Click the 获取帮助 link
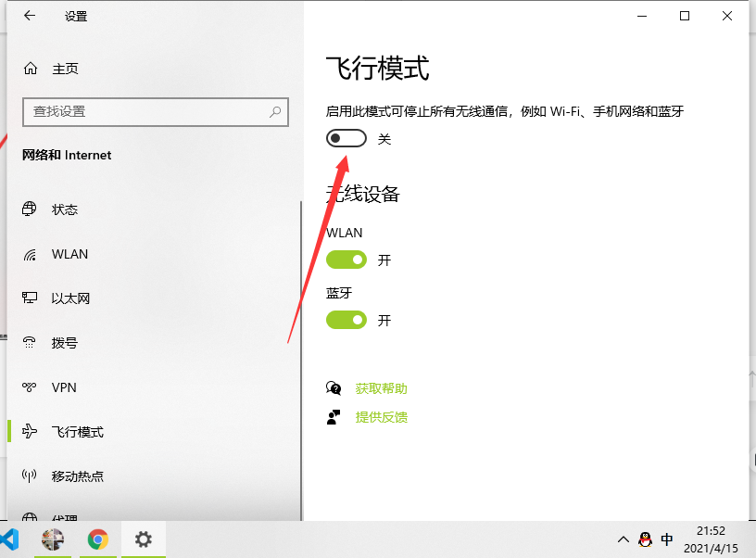This screenshot has height=558, width=756. tap(381, 388)
